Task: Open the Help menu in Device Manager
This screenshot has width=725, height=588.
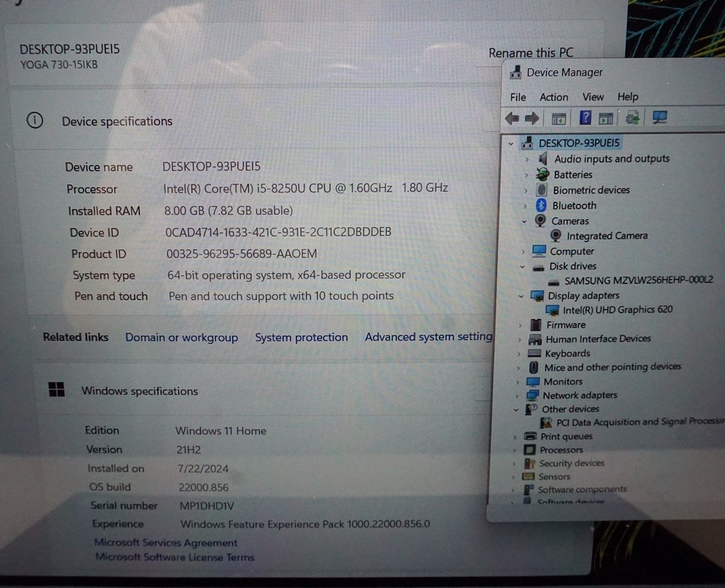Action: [x=628, y=97]
